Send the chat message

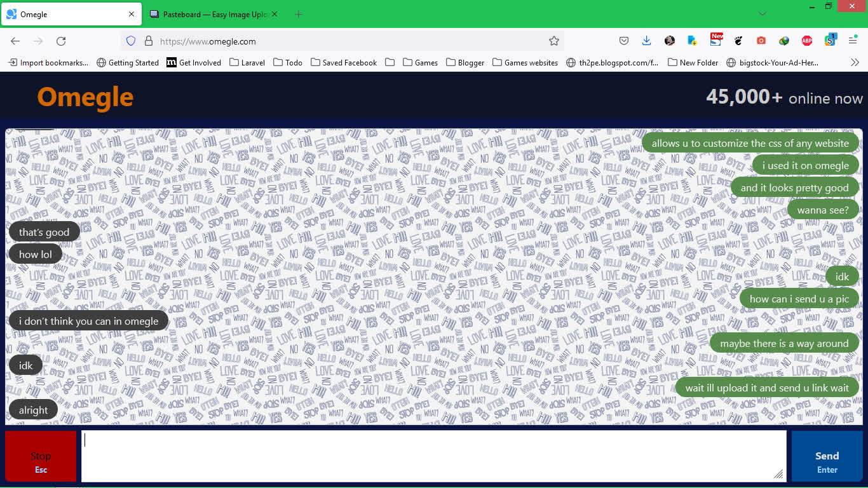pyautogui.click(x=827, y=456)
